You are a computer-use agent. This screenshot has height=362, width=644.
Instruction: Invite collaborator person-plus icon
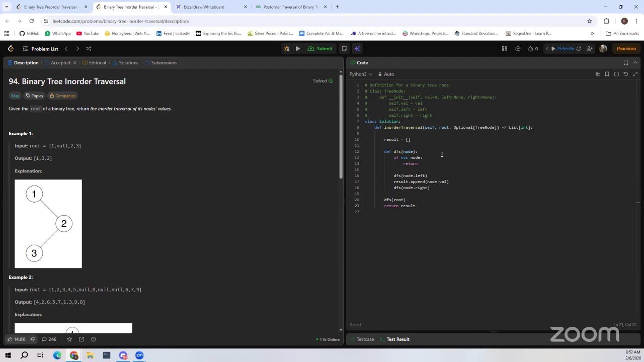click(590, 49)
